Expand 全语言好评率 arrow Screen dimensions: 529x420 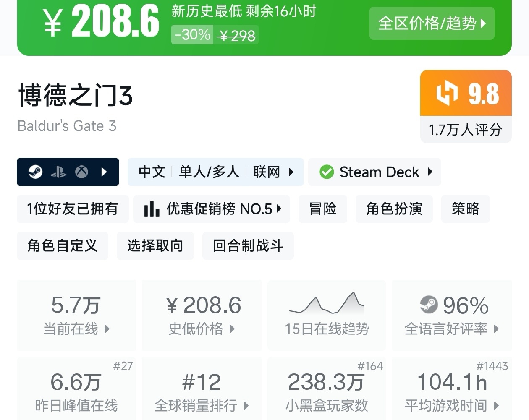pos(496,329)
